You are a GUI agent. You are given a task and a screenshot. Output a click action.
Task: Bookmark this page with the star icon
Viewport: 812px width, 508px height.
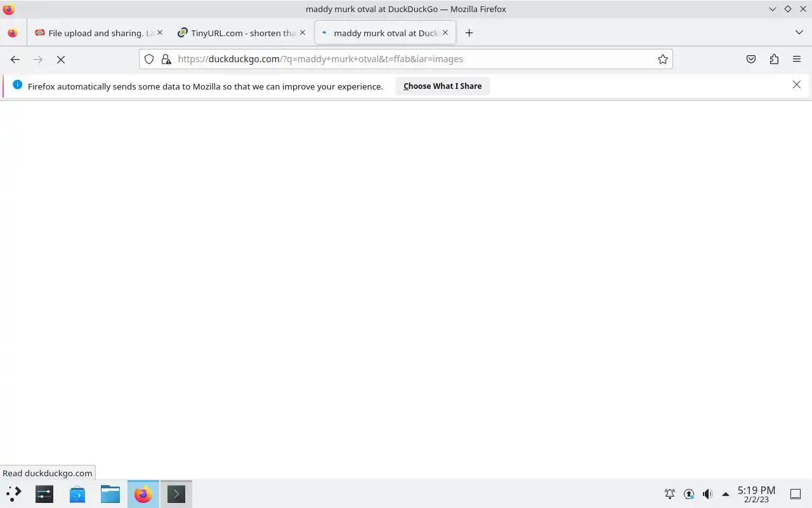(x=663, y=59)
